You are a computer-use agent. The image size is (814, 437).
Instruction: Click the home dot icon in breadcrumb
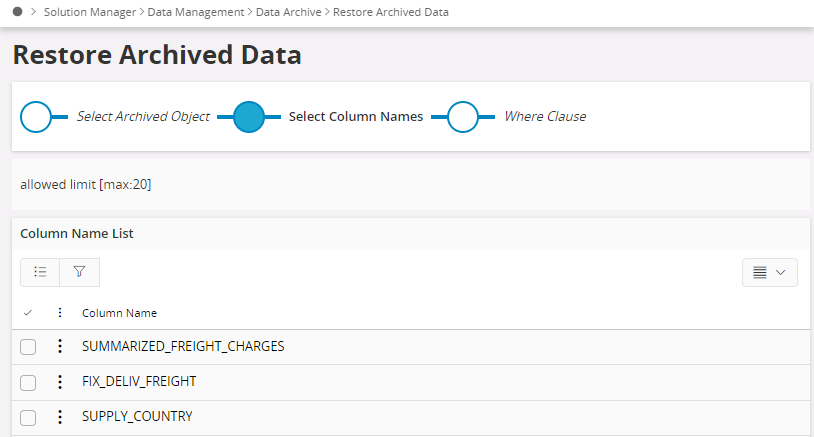pos(18,11)
